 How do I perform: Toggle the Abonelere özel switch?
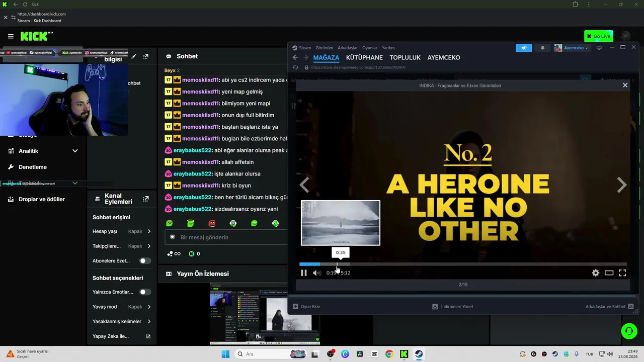145,261
